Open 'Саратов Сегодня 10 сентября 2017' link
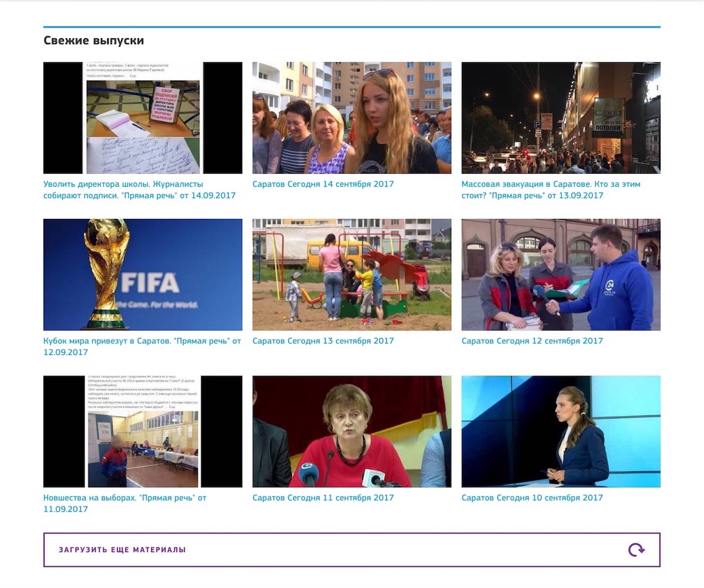This screenshot has height=588, width=704. tap(532, 498)
